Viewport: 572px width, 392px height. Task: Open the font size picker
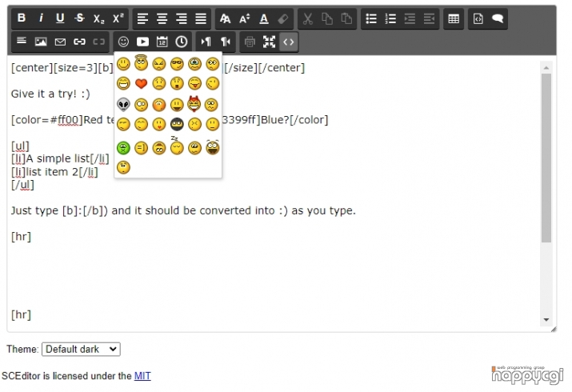point(245,18)
